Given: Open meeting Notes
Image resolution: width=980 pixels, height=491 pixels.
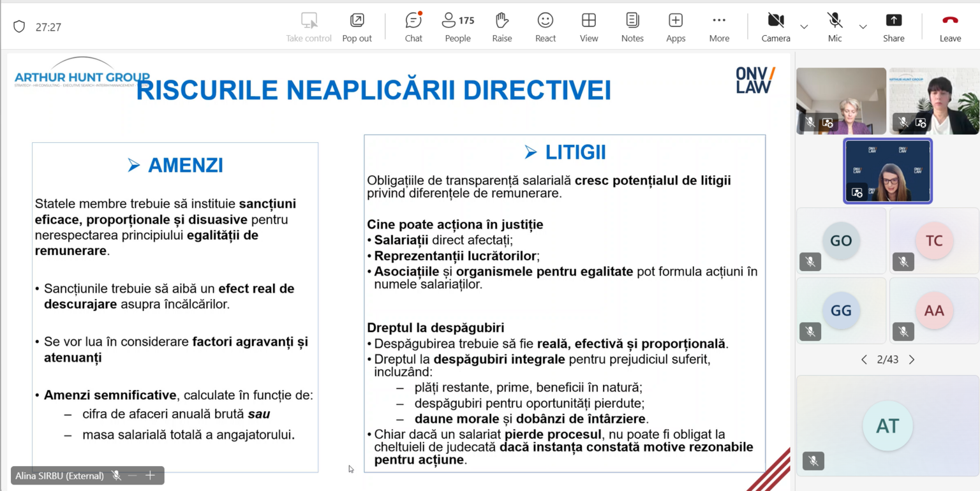Looking at the screenshot, I should coord(632,27).
